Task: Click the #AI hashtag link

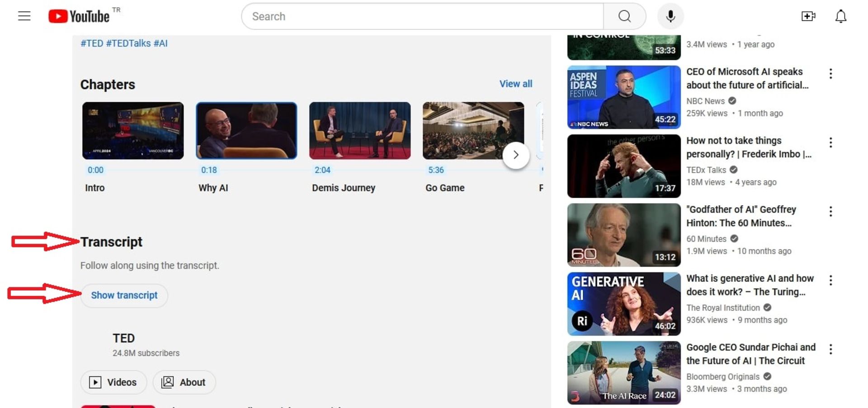Action: 160,43
